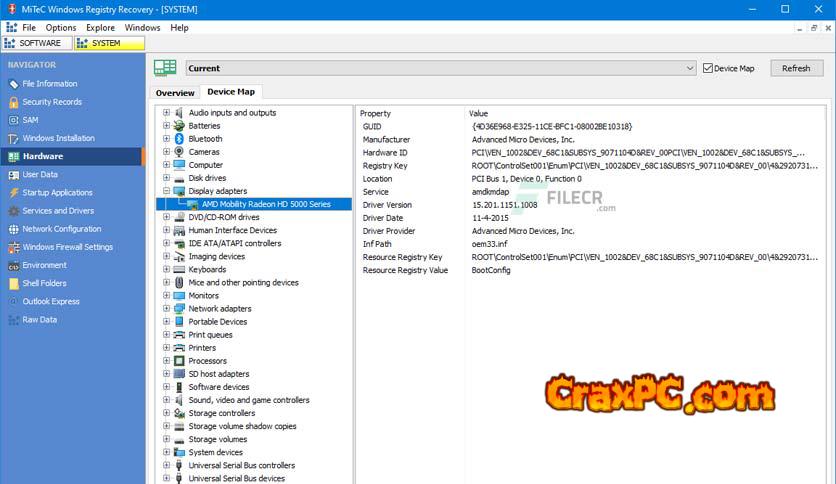
Task: Open Startup Applications section
Action: tap(57, 192)
